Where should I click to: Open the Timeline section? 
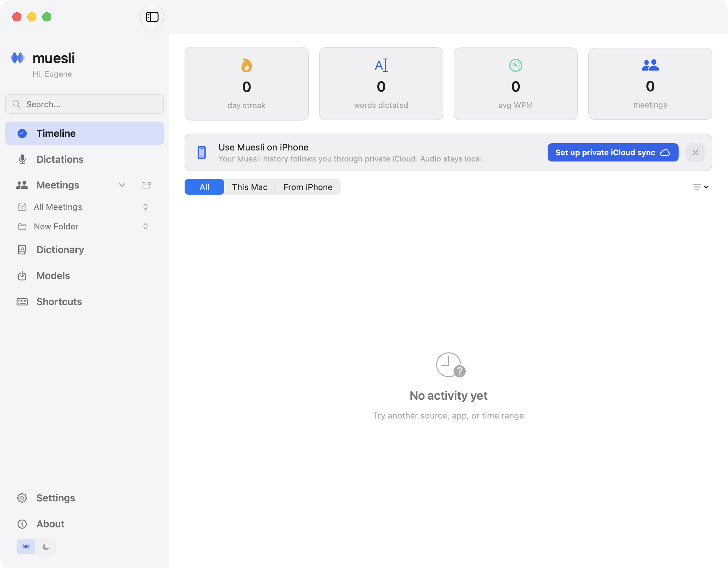(x=84, y=133)
